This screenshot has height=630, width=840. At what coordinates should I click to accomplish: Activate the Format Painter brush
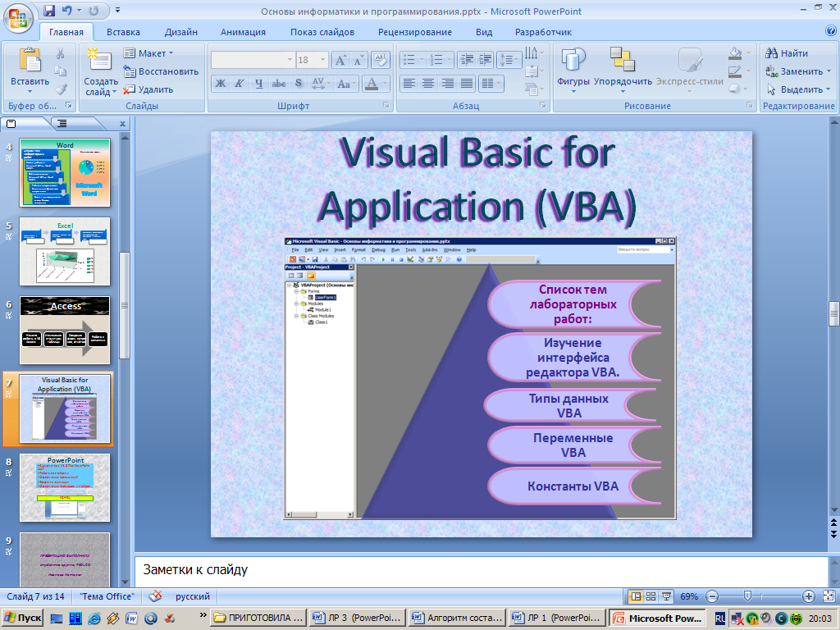pyautogui.click(x=61, y=89)
